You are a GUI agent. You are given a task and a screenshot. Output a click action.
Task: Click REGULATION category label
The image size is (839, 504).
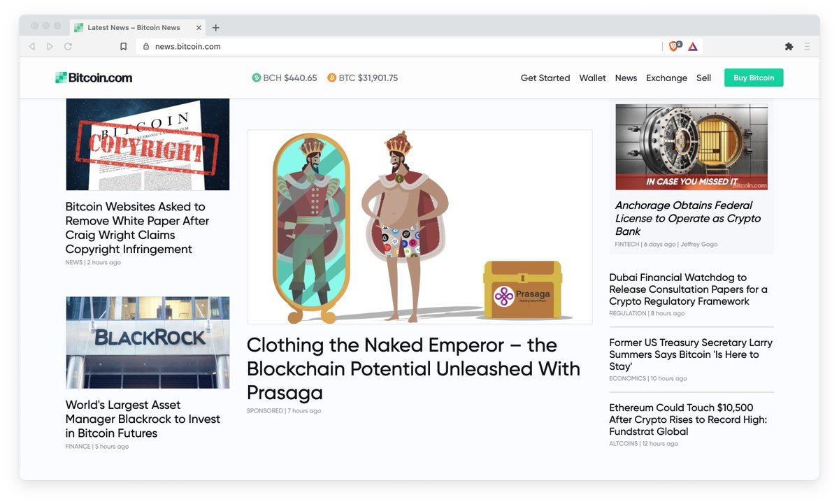[628, 314]
